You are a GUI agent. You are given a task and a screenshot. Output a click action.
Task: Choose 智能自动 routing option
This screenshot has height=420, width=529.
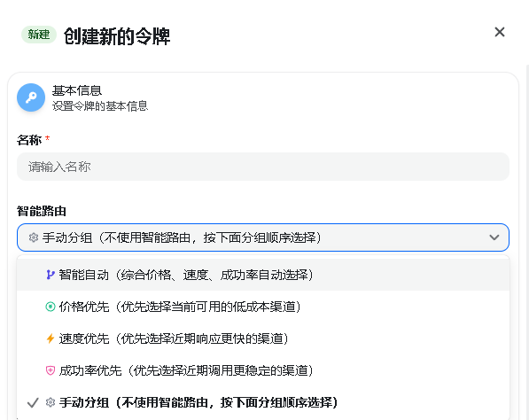(263, 275)
